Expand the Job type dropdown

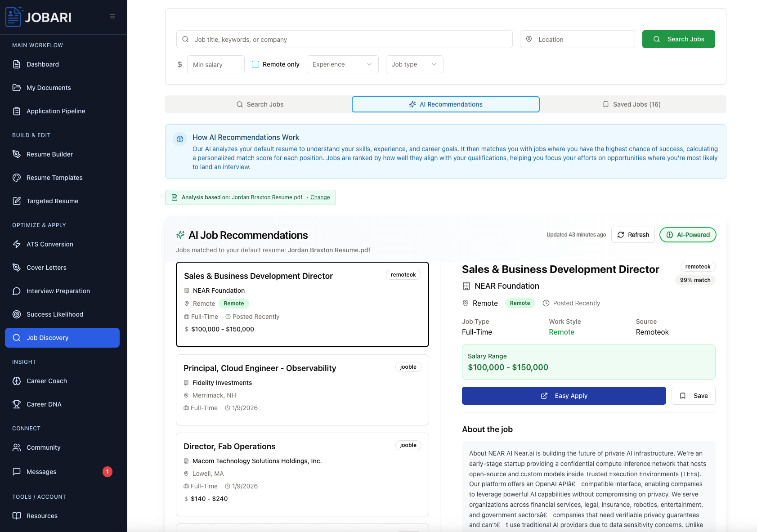(414, 64)
